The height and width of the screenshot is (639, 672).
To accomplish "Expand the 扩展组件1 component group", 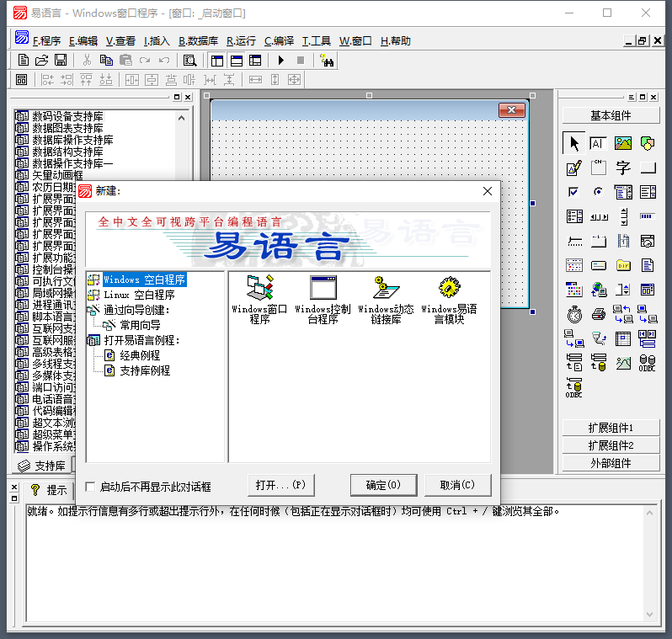I will (x=611, y=428).
